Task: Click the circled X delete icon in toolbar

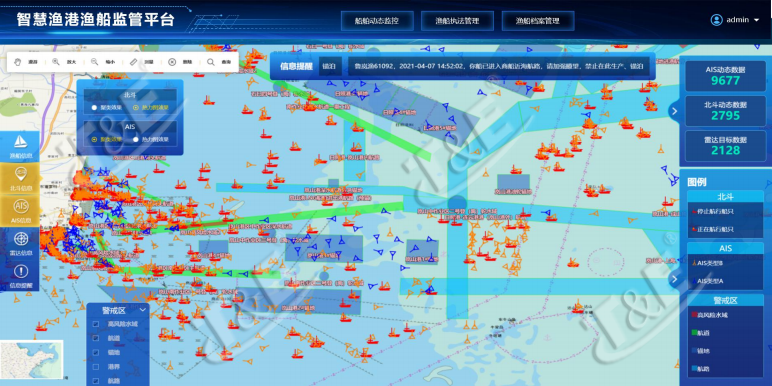Action: [172, 62]
